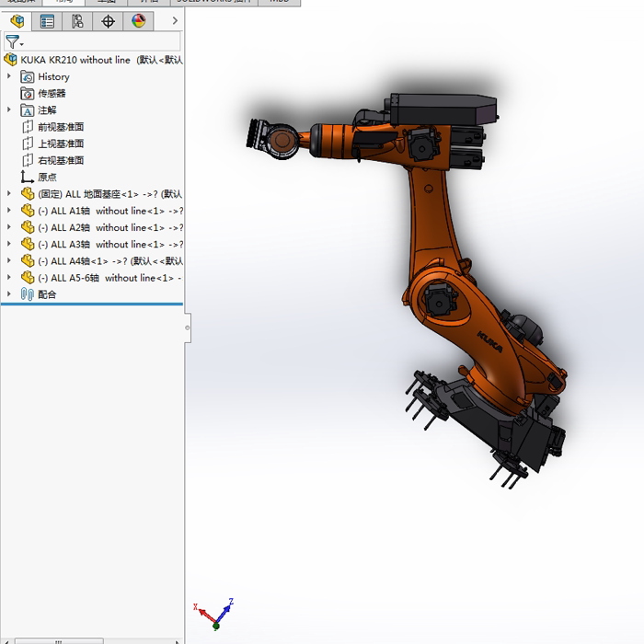Select the 传感器 sensors folder icon
644x644 pixels.
(27, 94)
